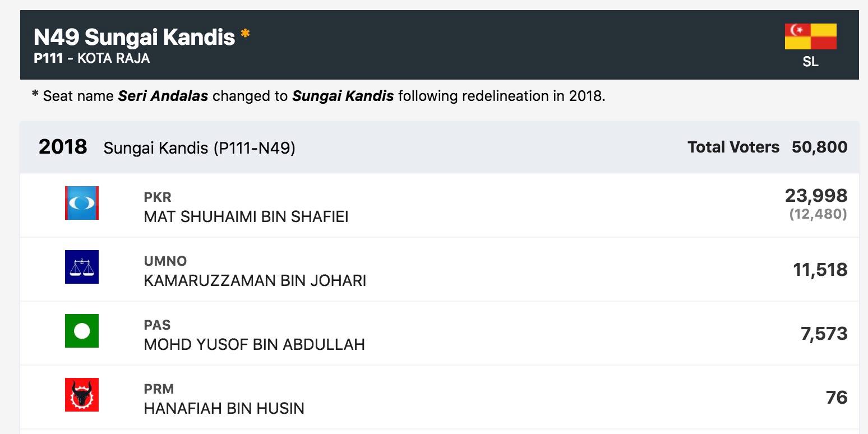
Task: Click the orange asterisk beside Sungai Kandis
Action: pyautogui.click(x=245, y=35)
